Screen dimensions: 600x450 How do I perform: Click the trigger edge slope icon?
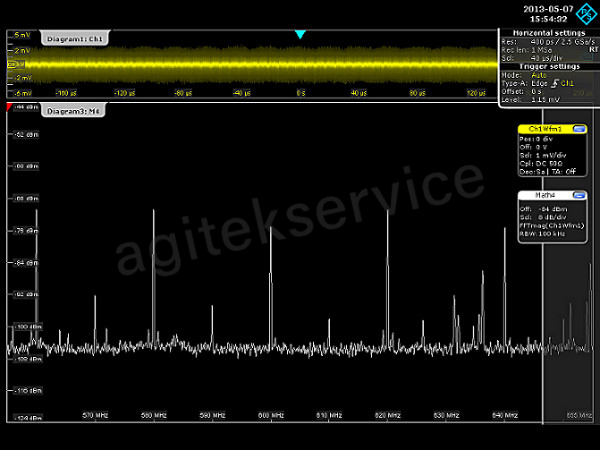tap(555, 83)
